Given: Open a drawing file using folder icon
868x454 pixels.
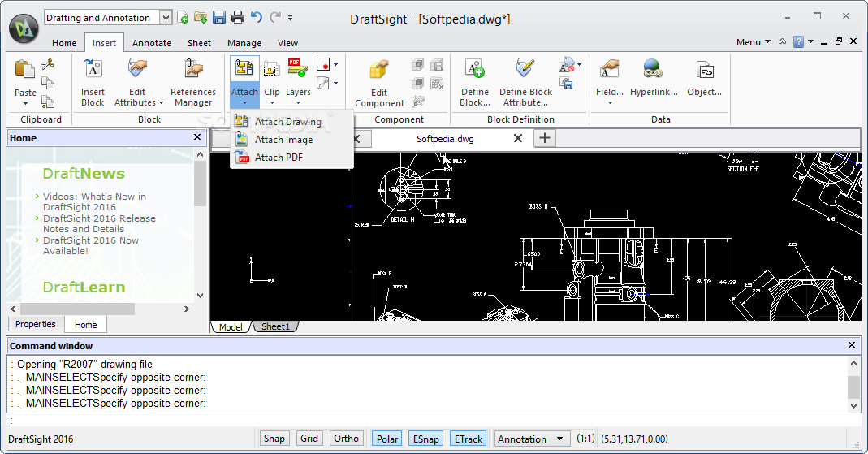Looking at the screenshot, I should 201,18.
